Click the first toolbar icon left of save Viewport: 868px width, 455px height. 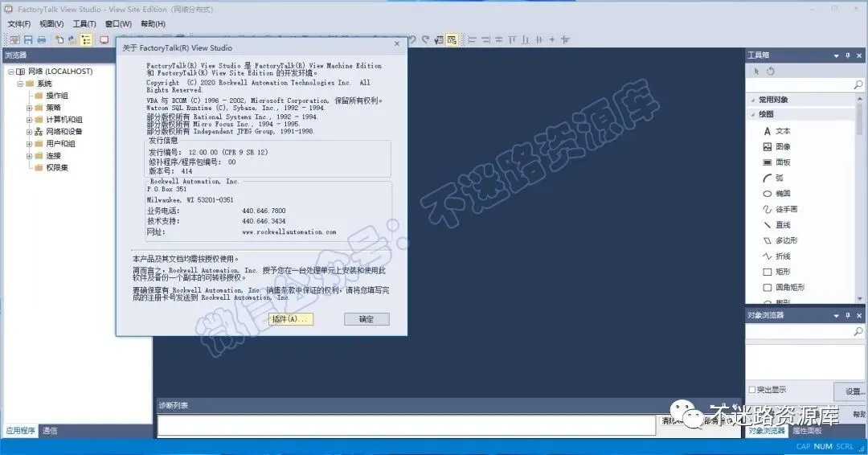(15, 40)
